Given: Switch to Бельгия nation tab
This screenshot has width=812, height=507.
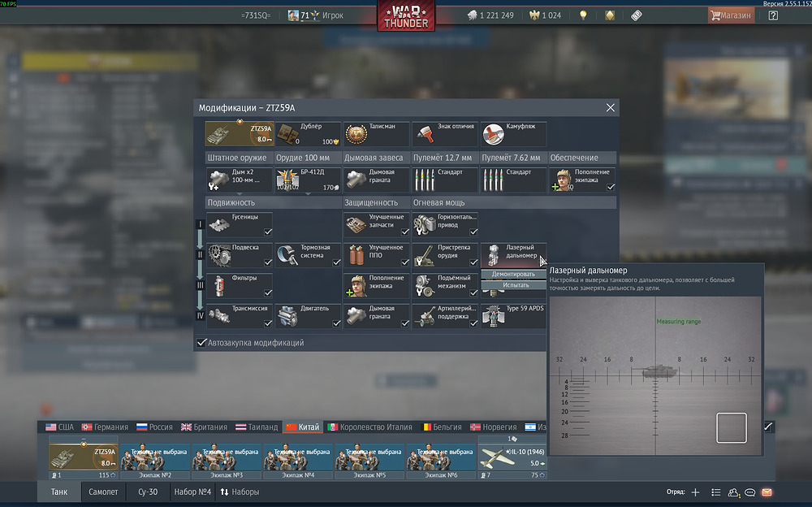Looking at the screenshot, I should click(x=442, y=427).
